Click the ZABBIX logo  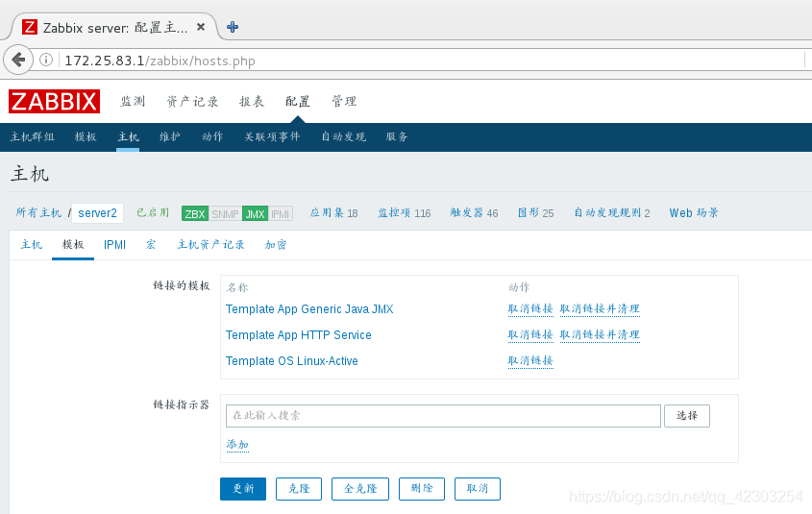pyautogui.click(x=54, y=101)
